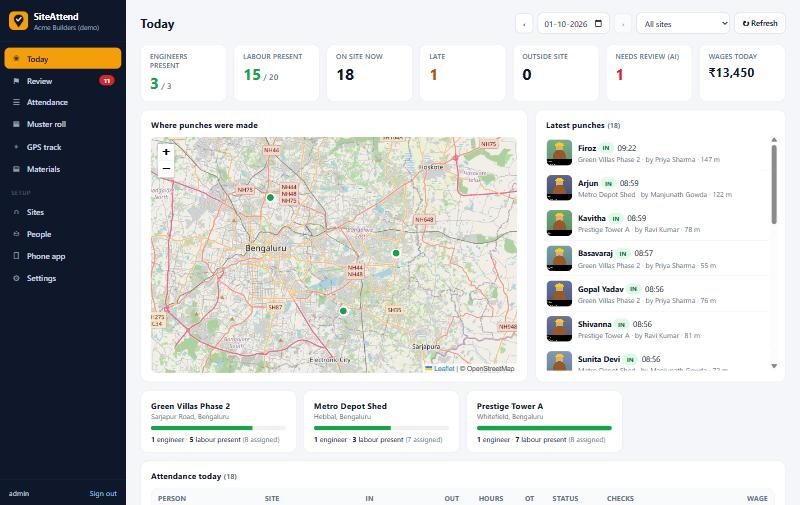The image size is (800, 505).
Task: Click the Wages Today ₹13,450 card
Action: [742, 72]
